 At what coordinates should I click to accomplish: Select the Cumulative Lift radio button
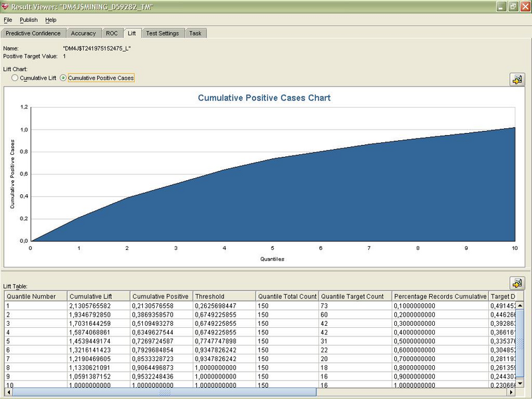coord(15,78)
